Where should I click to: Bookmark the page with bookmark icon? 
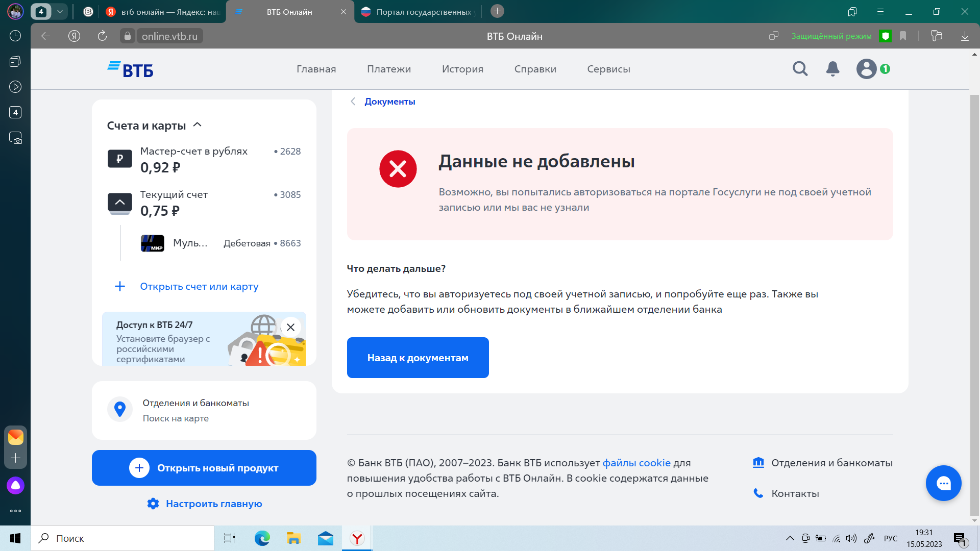pos(903,36)
